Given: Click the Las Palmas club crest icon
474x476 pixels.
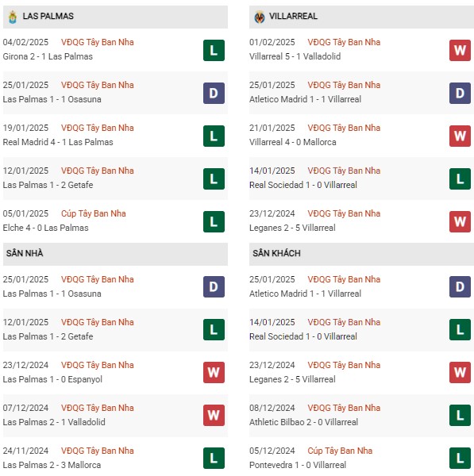Looking at the screenshot, I should click(13, 17).
